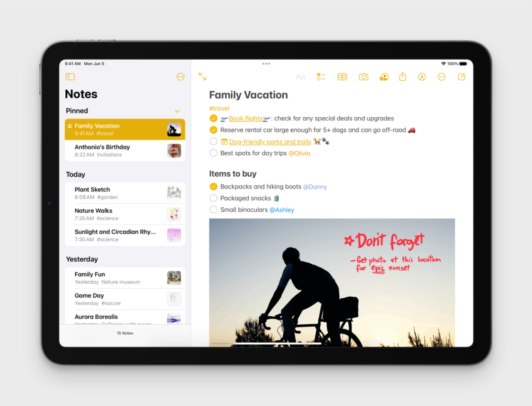The image size is (532, 406).
Task: Check the Best spots for day trips item
Action: click(213, 153)
